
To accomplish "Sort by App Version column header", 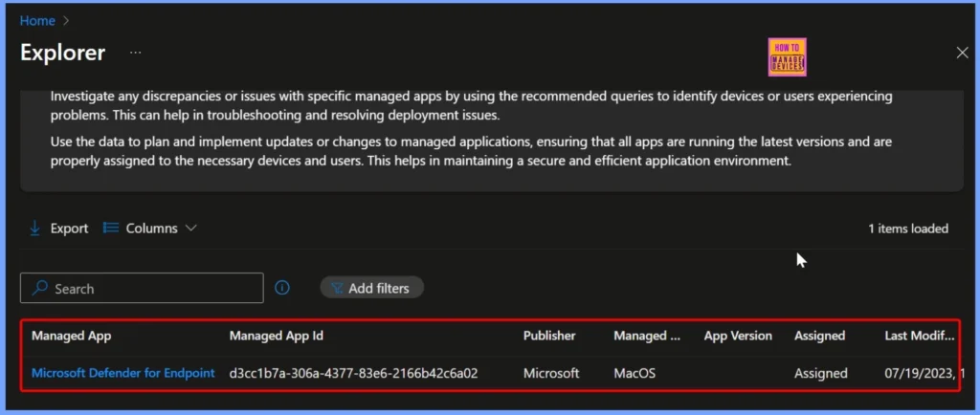I will (x=738, y=336).
